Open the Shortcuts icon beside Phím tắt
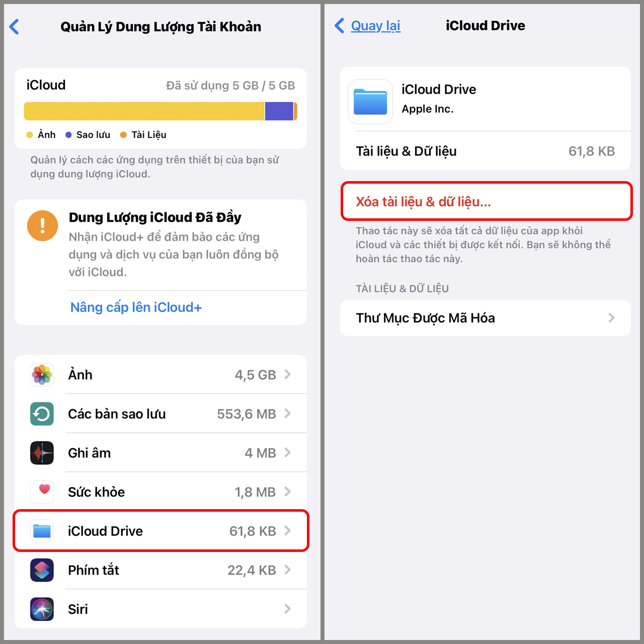 42,570
